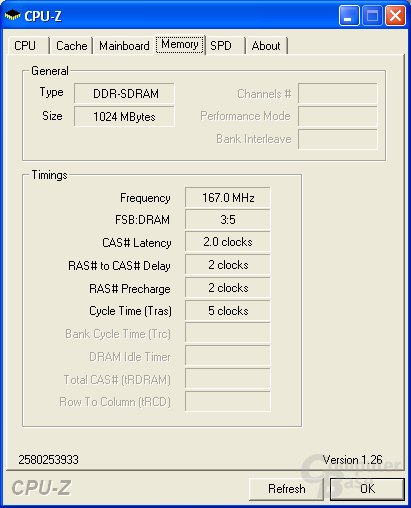Click the empty Channels # field
The height and width of the screenshot is (508, 411).
coord(338,93)
